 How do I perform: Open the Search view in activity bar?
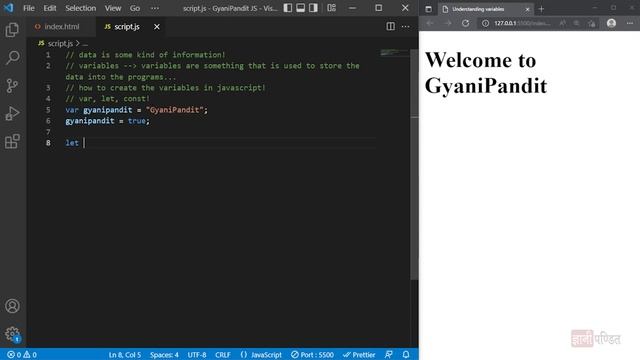[x=12, y=58]
